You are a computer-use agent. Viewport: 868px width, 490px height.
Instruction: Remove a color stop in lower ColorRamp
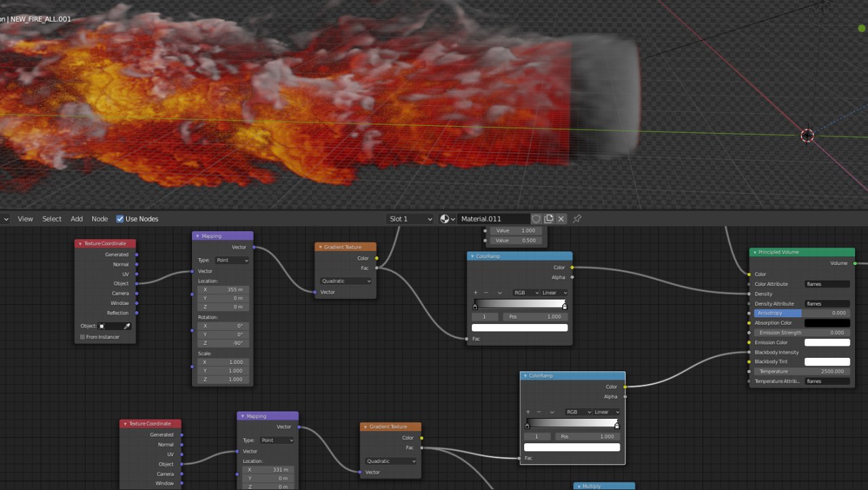pyautogui.click(x=540, y=412)
